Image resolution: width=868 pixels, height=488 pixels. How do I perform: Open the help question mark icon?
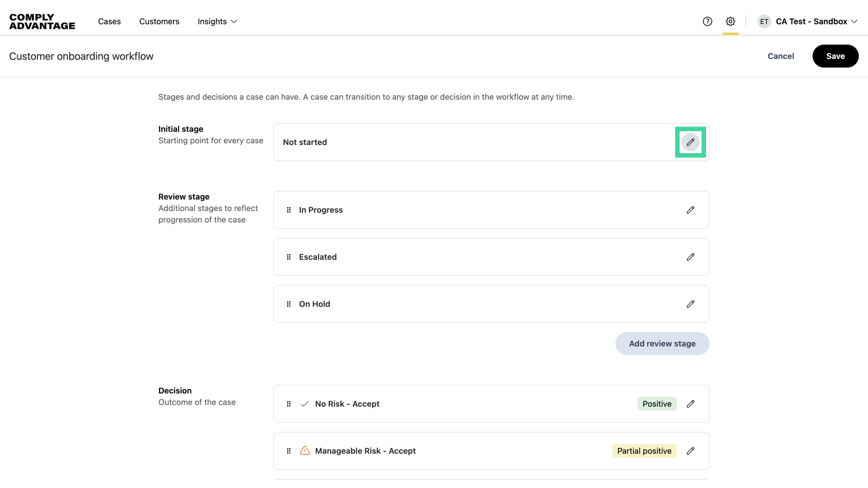[708, 21]
